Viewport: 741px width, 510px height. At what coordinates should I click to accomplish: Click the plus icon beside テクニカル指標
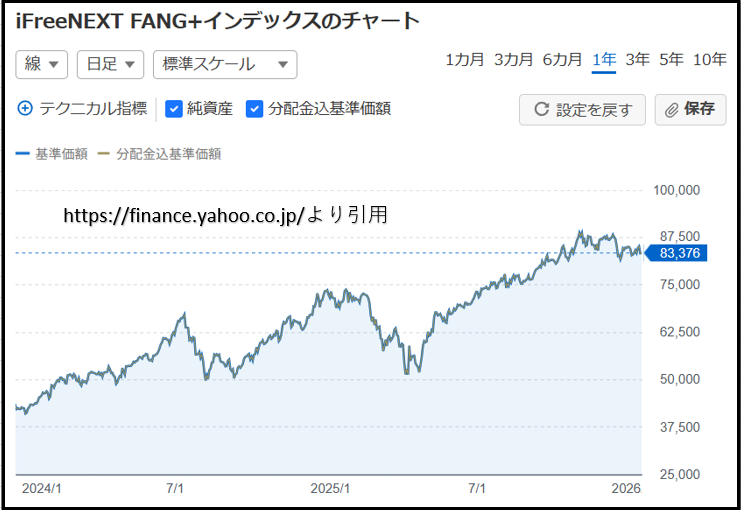click(25, 108)
